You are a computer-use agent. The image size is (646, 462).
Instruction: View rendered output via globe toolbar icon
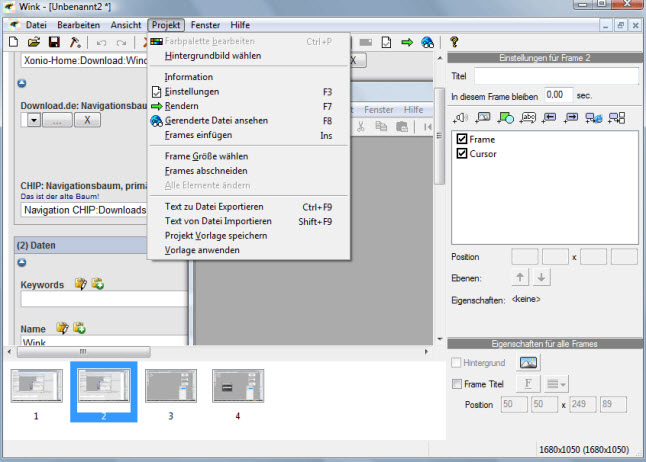click(427, 42)
